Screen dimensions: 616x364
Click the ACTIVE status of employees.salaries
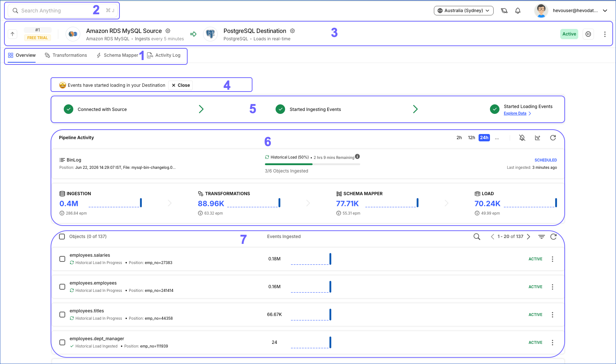pos(535,259)
